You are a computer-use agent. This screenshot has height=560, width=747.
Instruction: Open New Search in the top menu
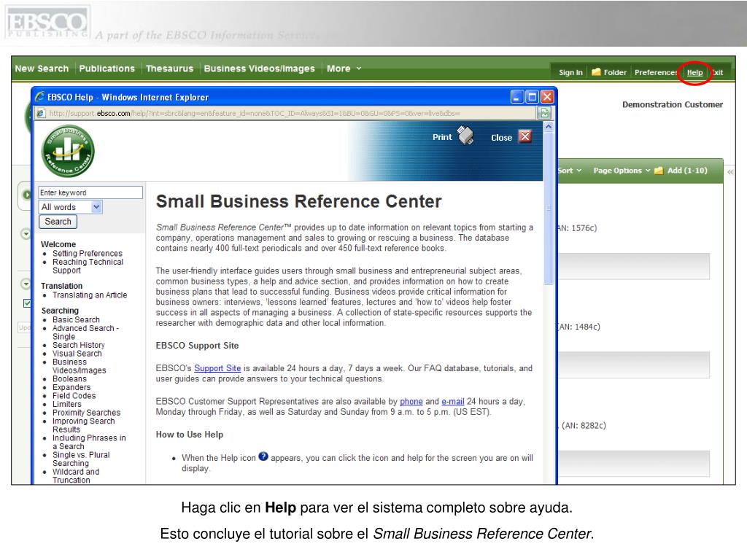pos(42,69)
